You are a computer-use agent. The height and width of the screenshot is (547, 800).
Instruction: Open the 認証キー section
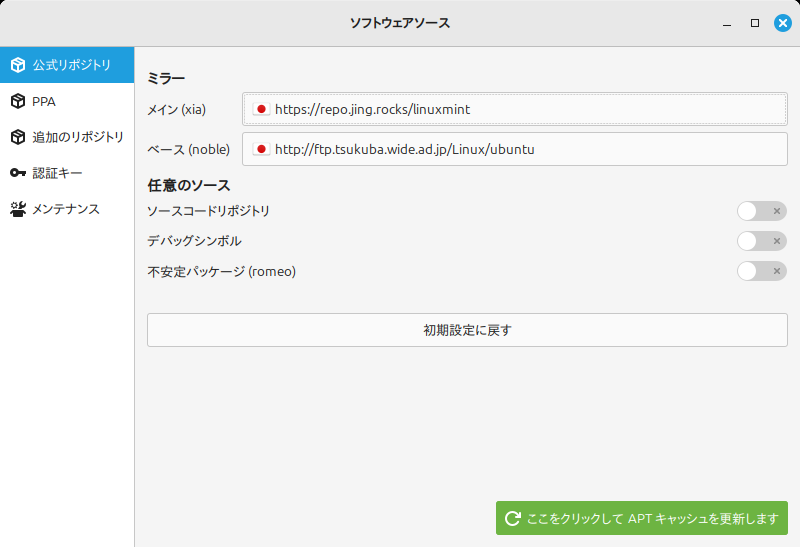coord(67,173)
